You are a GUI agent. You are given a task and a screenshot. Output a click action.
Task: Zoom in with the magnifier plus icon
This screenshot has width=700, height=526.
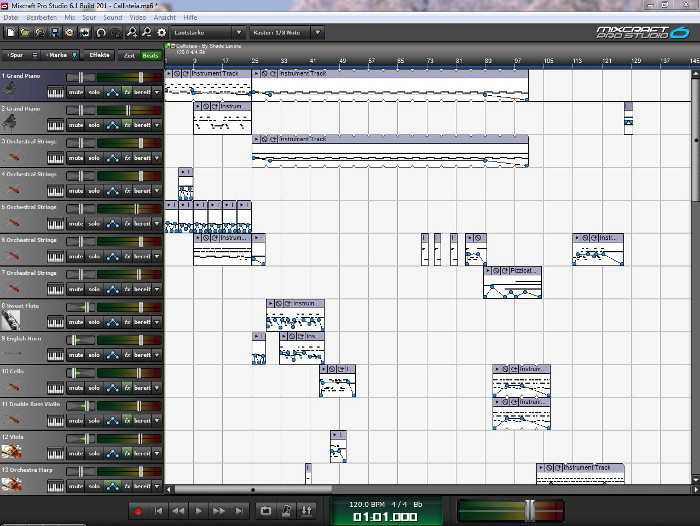tap(132, 33)
